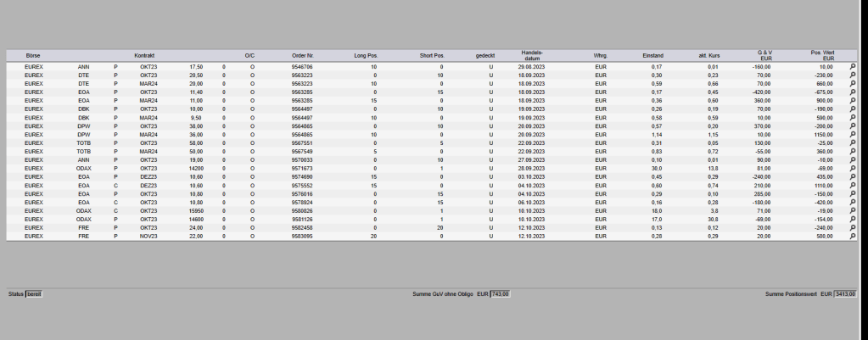Click order number 9583095 in the table
The width and height of the screenshot is (868, 340).
click(302, 236)
